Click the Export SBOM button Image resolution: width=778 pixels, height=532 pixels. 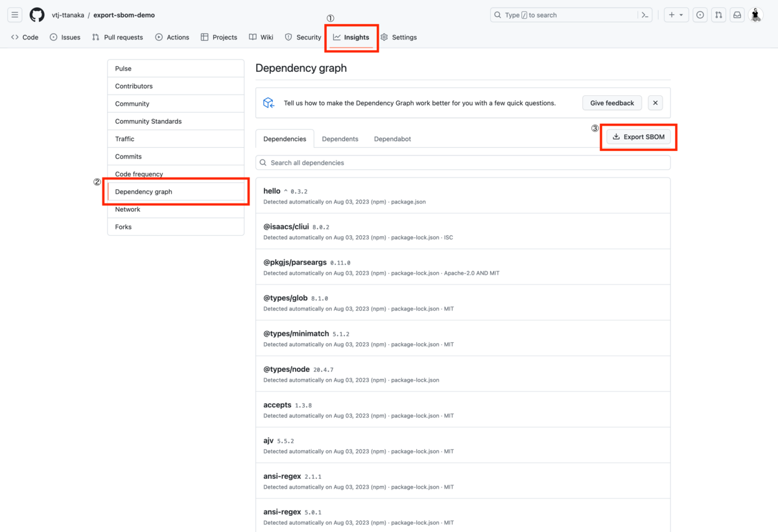tap(639, 137)
